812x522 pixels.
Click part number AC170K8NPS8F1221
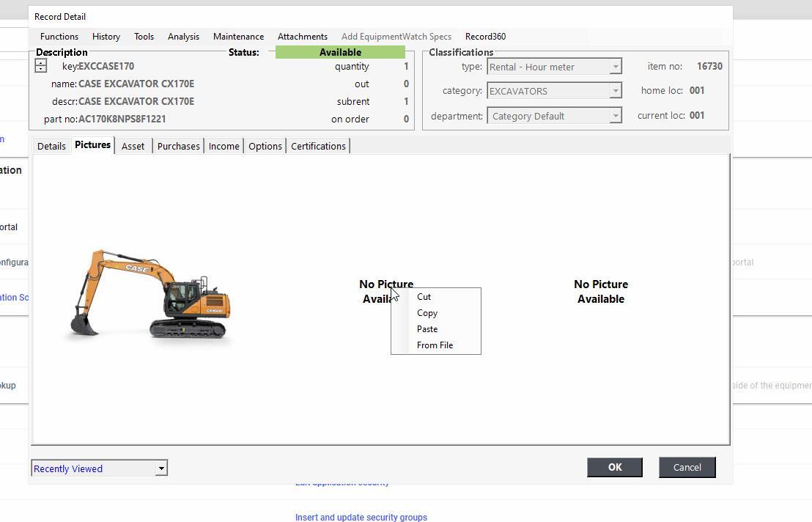point(122,119)
